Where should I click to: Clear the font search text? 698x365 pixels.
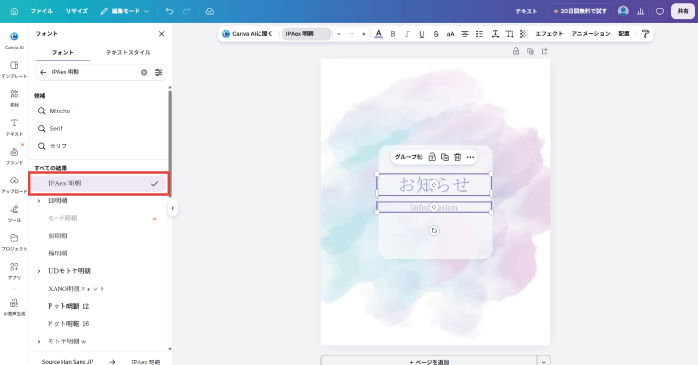click(x=144, y=72)
